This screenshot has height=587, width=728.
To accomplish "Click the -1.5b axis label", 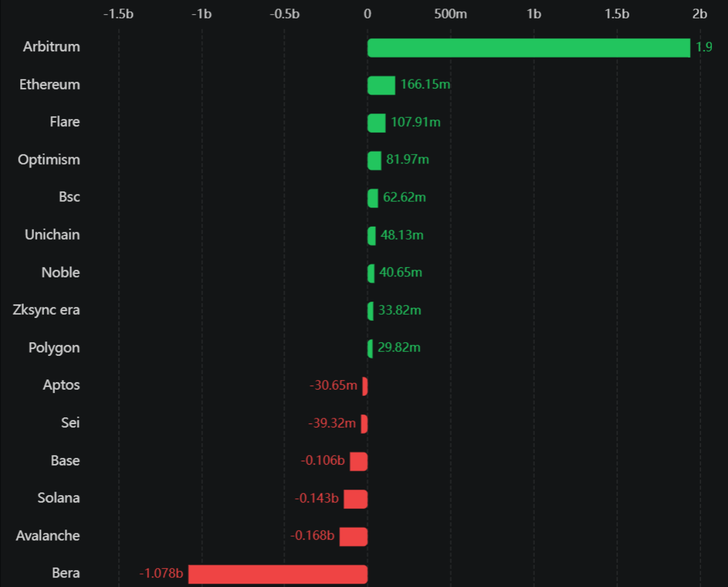I will [x=118, y=14].
